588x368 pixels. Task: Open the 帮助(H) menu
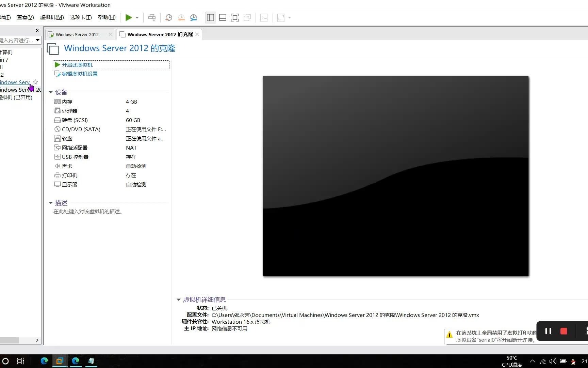(x=107, y=17)
